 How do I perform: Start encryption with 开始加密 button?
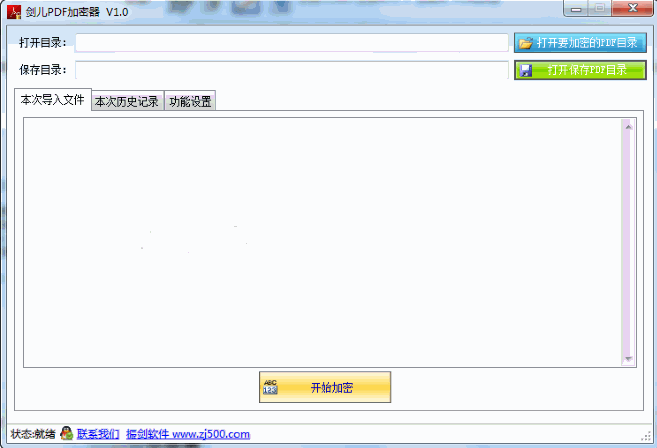325,387
